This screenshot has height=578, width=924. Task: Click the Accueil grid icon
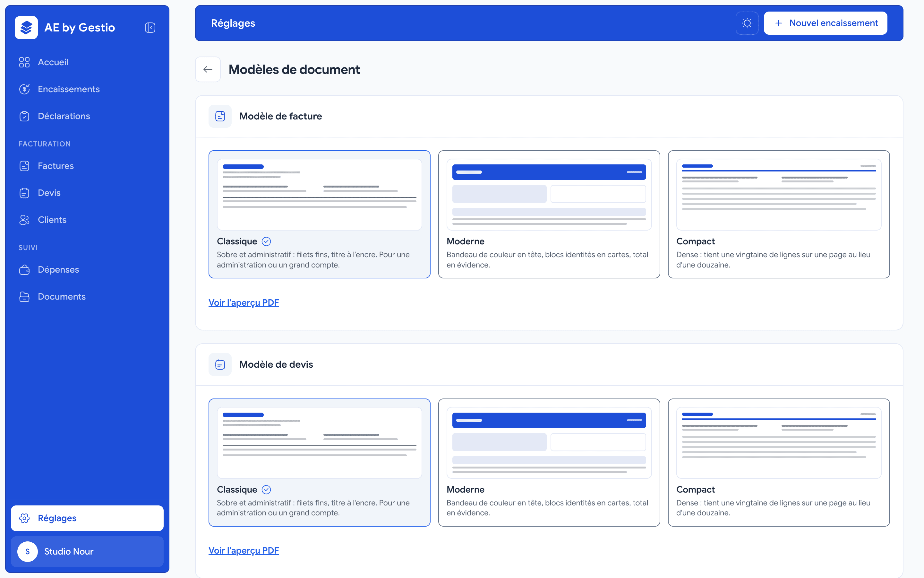(24, 62)
